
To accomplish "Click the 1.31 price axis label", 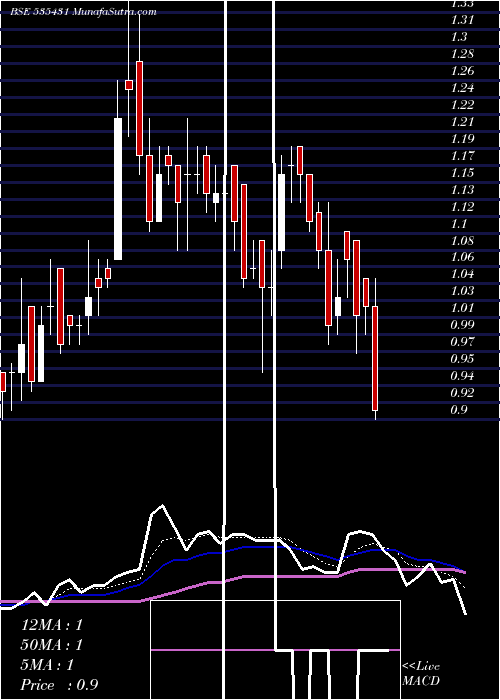I will pos(462,20).
